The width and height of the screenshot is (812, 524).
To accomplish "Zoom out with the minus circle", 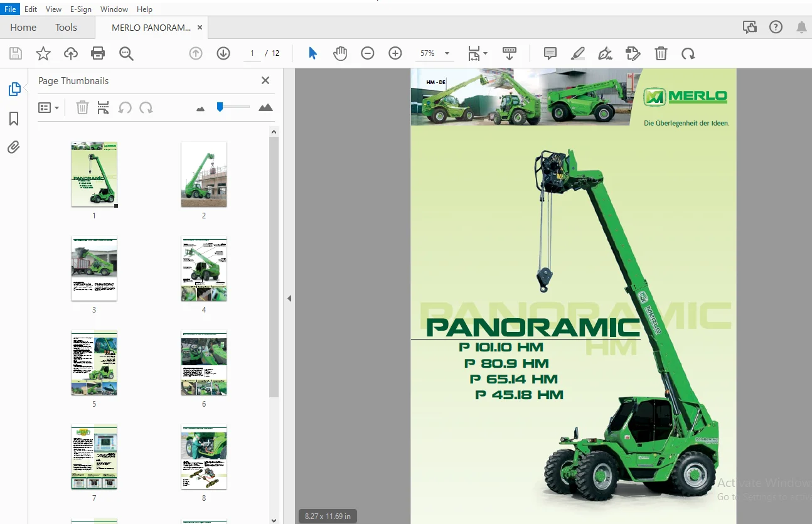I will pyautogui.click(x=368, y=54).
